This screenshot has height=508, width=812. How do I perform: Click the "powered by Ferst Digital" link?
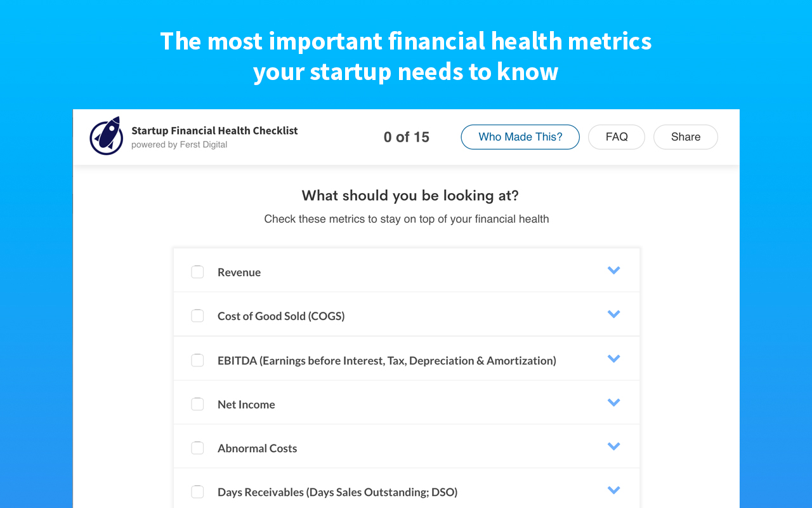[180, 144]
